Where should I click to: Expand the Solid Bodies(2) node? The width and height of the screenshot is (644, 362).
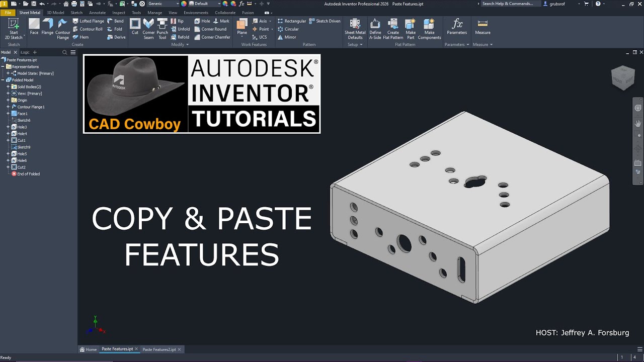tap(8, 87)
